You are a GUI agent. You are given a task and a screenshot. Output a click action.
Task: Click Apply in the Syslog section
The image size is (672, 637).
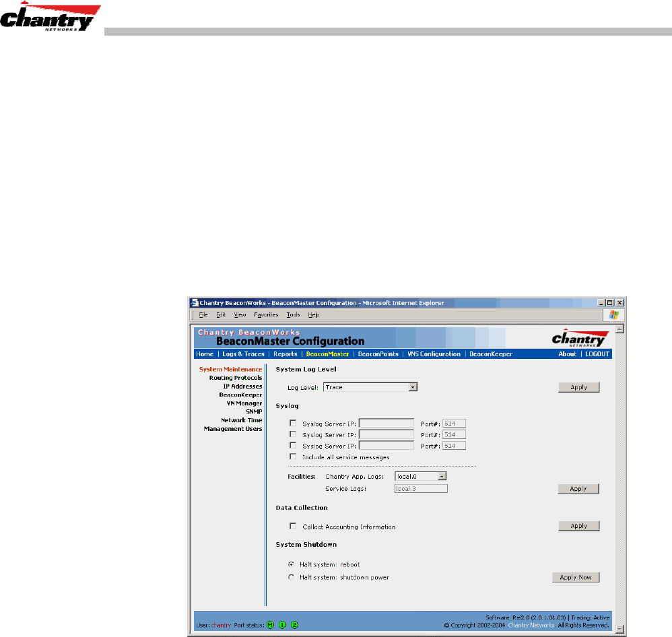coord(578,489)
